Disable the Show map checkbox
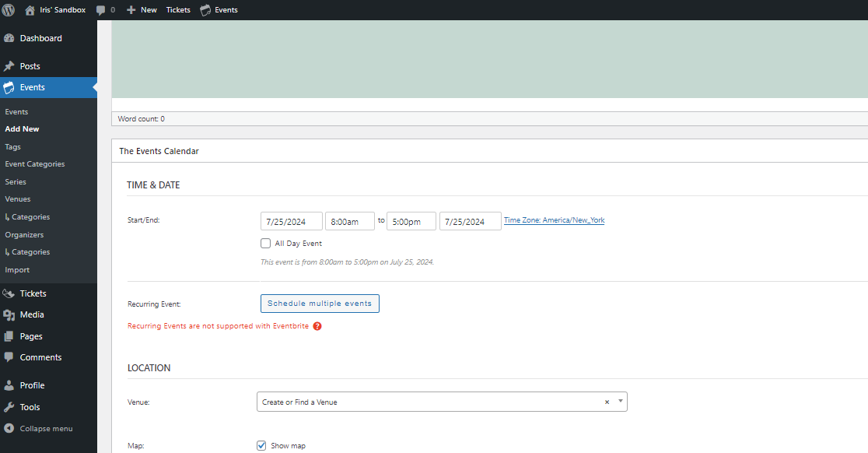 pos(261,445)
